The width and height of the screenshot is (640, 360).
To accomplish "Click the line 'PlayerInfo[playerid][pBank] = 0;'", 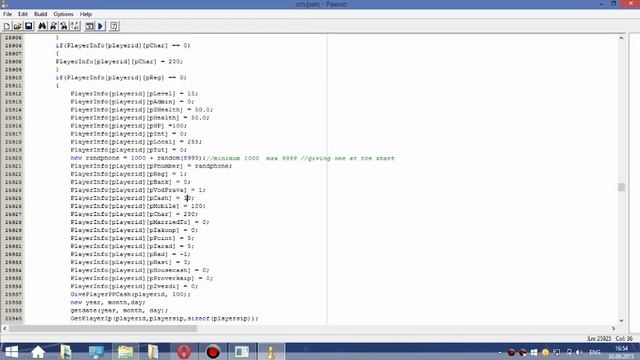I will (130, 182).
